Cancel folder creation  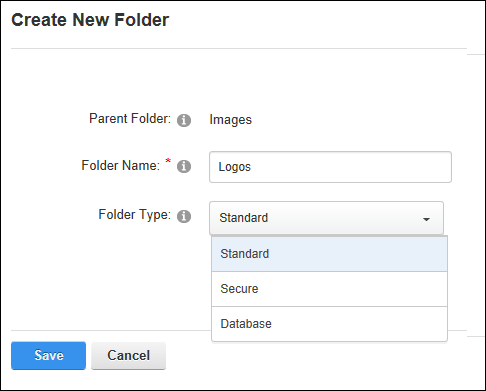tap(128, 355)
